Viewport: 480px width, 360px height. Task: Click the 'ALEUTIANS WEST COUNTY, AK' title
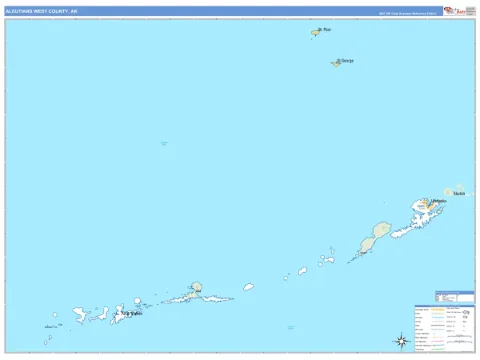point(41,11)
